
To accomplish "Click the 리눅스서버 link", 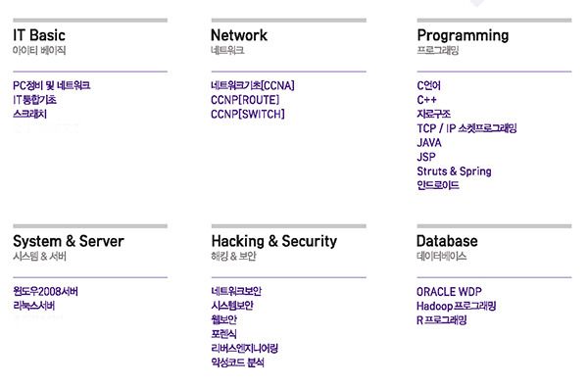I will [33, 306].
